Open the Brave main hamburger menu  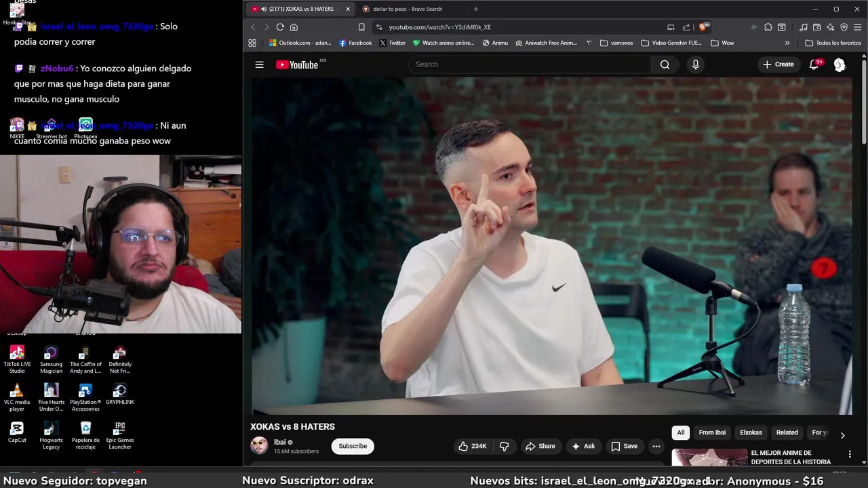[857, 27]
